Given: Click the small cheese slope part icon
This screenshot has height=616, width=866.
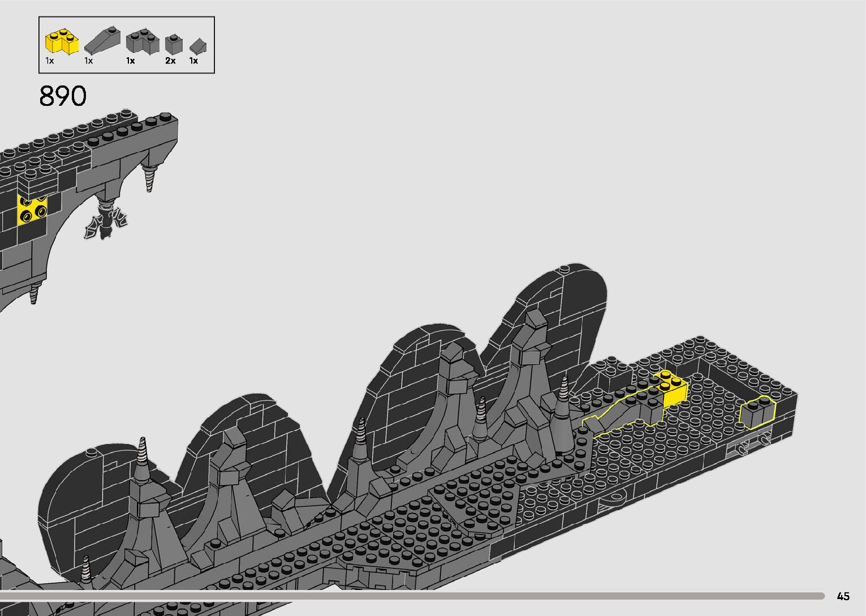Looking at the screenshot, I should click(x=197, y=46).
